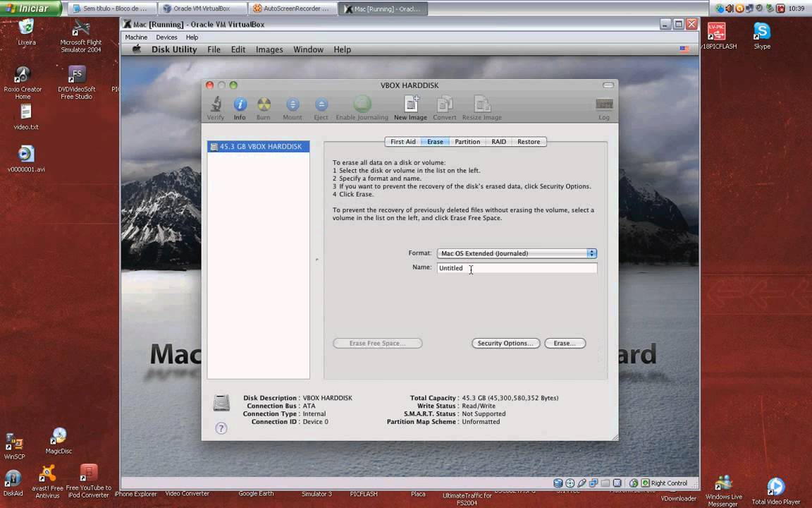Screen dimensions: 812x508
Task: Click the Convert toolbar icon
Action: (444, 104)
